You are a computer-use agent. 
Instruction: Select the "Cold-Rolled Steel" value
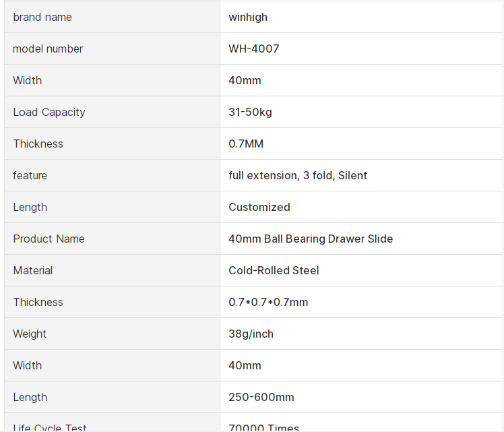pyautogui.click(x=274, y=270)
